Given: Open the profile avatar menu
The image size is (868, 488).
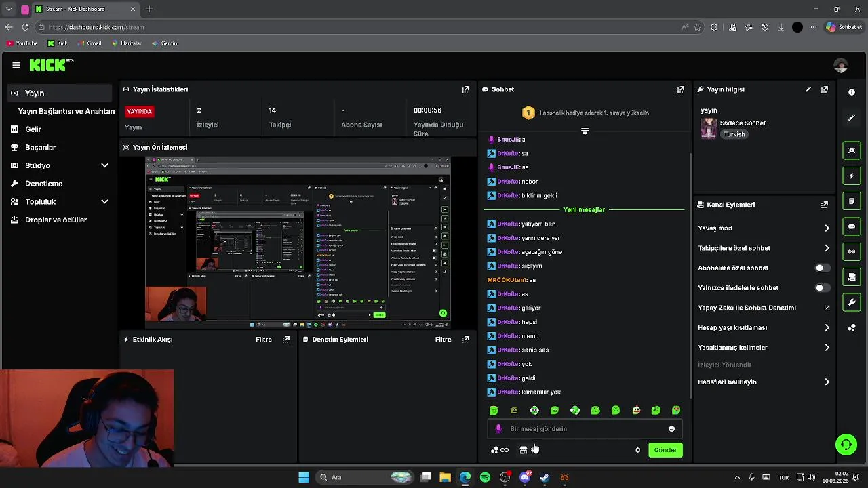Looking at the screenshot, I should click(841, 65).
